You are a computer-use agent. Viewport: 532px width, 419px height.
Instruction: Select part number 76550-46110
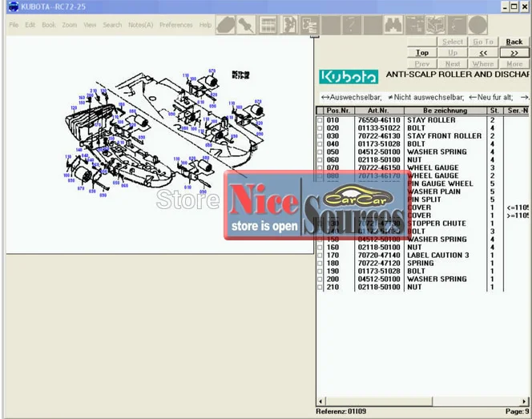pyautogui.click(x=379, y=120)
